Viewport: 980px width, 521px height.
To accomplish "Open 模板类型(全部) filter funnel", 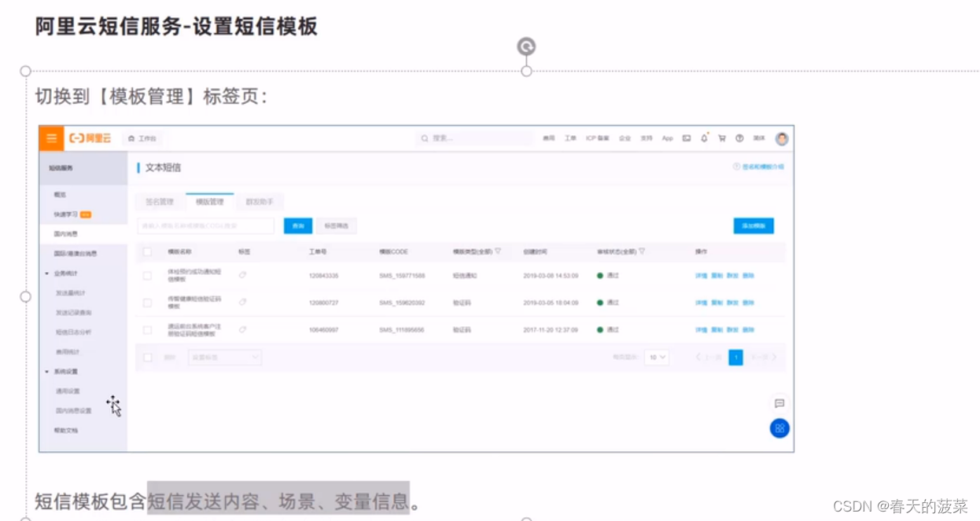I will point(498,251).
